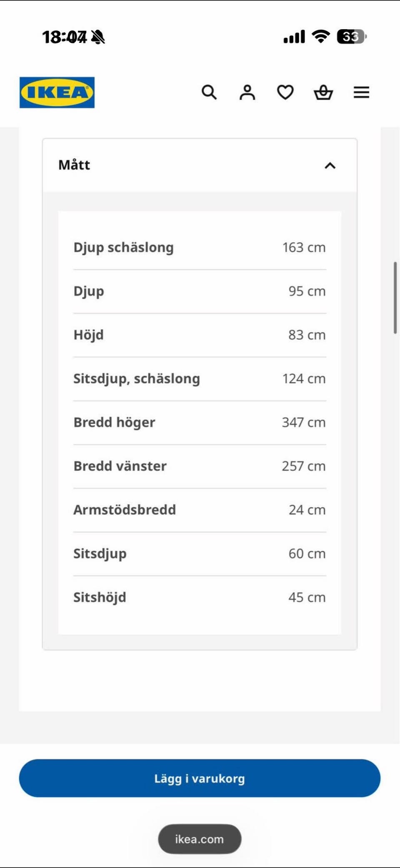Open the favorites heart icon

285,92
